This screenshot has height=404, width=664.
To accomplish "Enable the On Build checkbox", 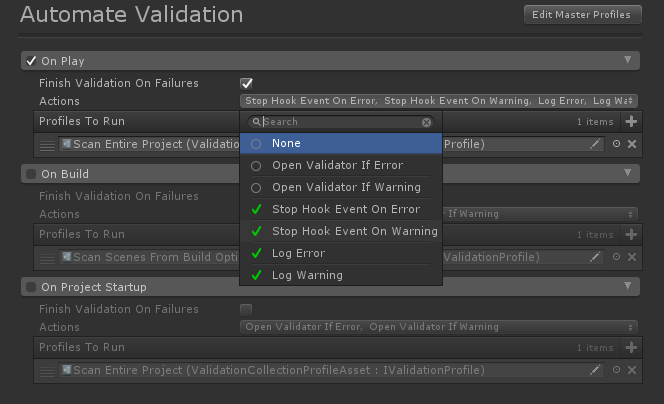I will click(x=31, y=174).
